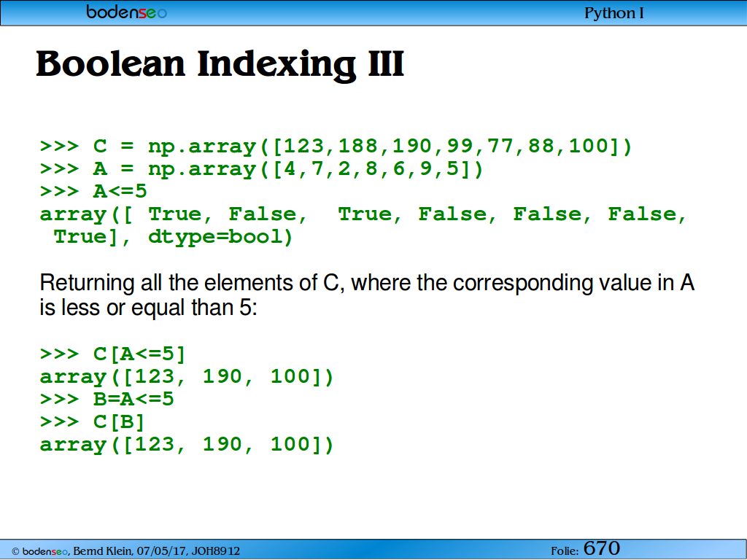Click the code line defining array C
This screenshot has width=747, height=560.
(x=336, y=146)
